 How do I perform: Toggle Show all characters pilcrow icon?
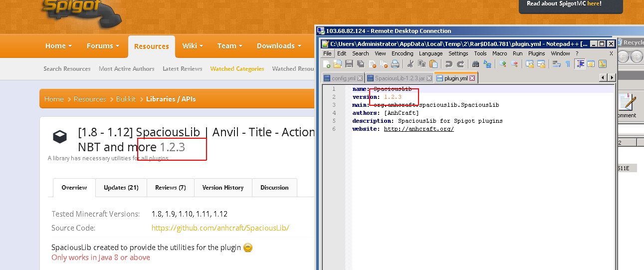[x=568, y=64]
